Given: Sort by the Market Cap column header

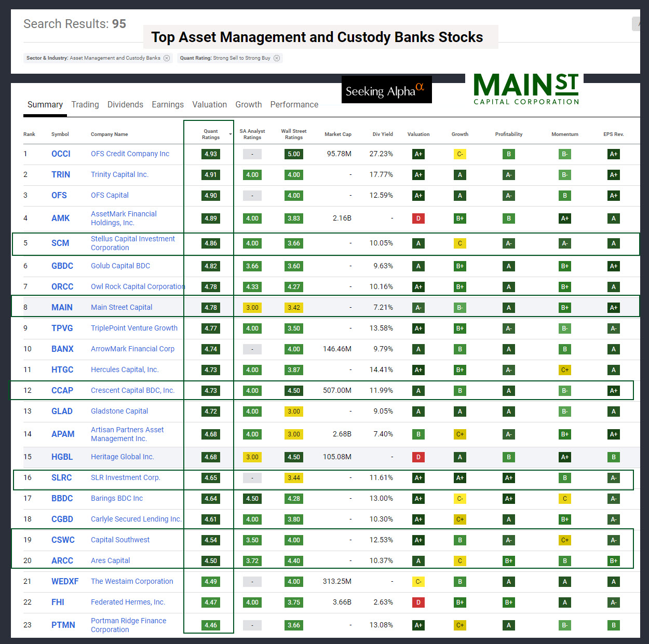Looking at the screenshot, I should [338, 134].
